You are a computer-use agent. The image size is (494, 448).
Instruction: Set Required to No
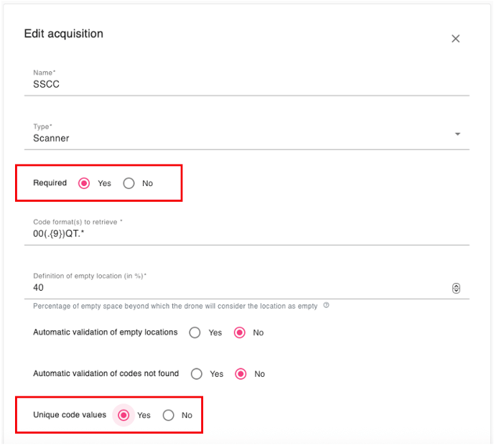pos(129,183)
